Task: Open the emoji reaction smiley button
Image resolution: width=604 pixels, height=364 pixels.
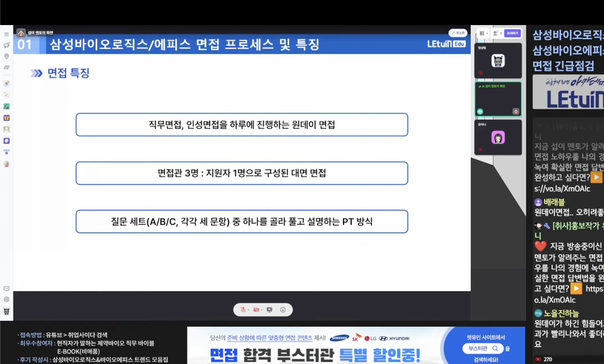Action: [283, 310]
